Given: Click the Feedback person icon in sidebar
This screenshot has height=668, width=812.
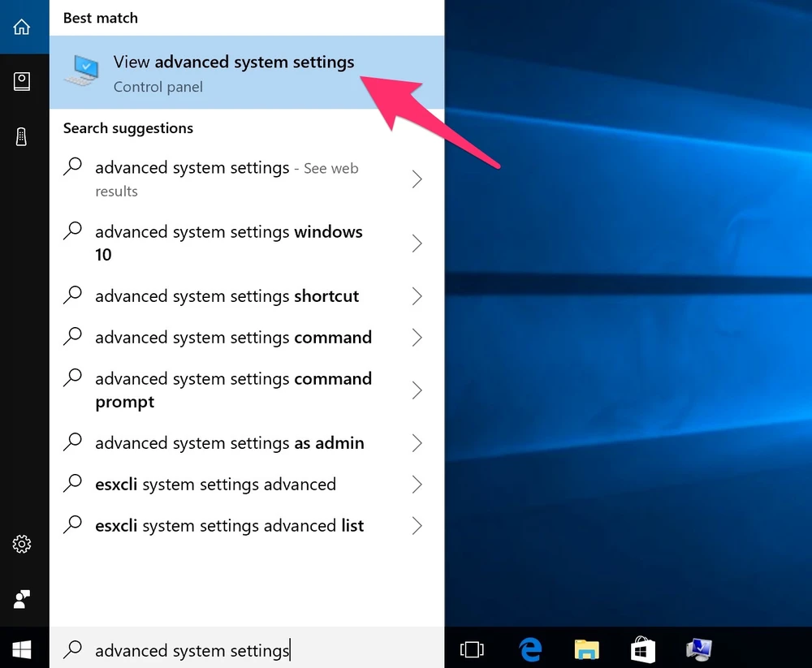Looking at the screenshot, I should point(22,599).
